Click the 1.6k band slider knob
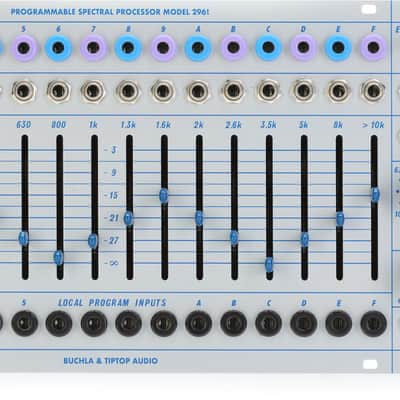The height and width of the screenshot is (400, 400). pyautogui.click(x=164, y=196)
